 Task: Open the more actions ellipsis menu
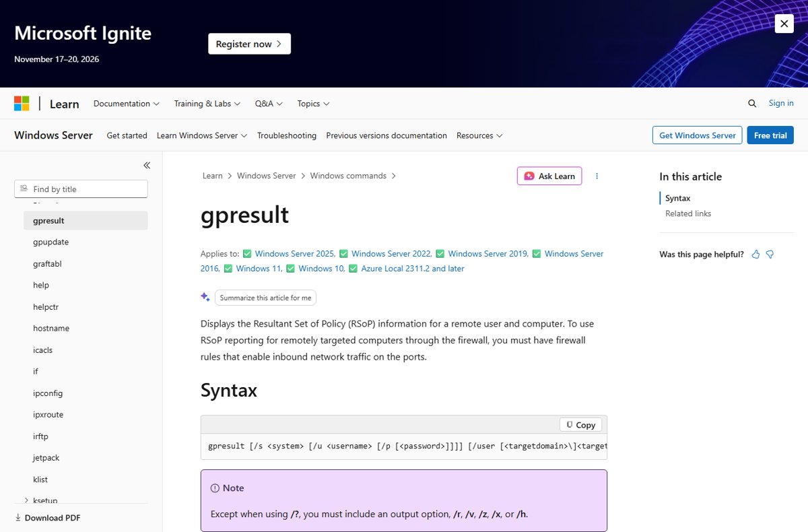[x=597, y=176]
